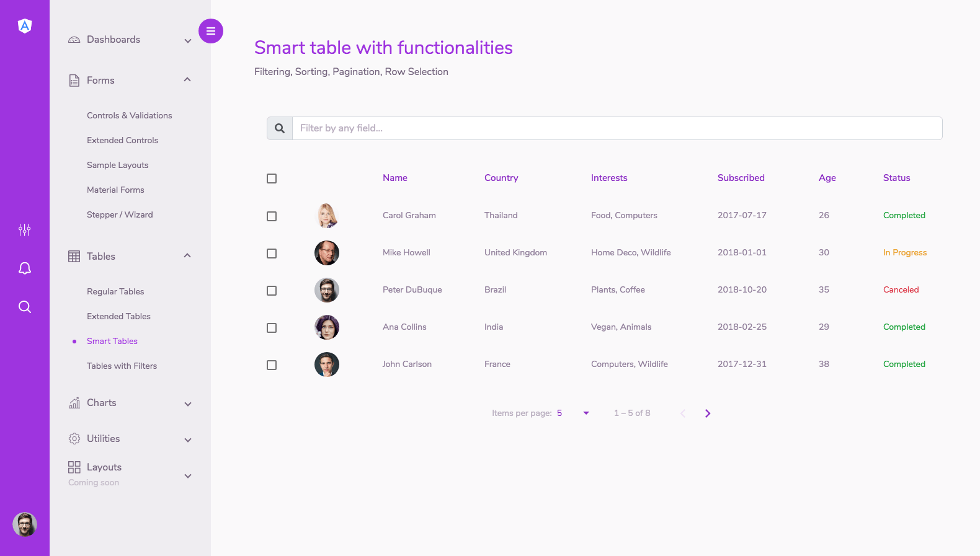980x556 pixels.
Task: Open the notifications bell icon
Action: [x=25, y=268]
